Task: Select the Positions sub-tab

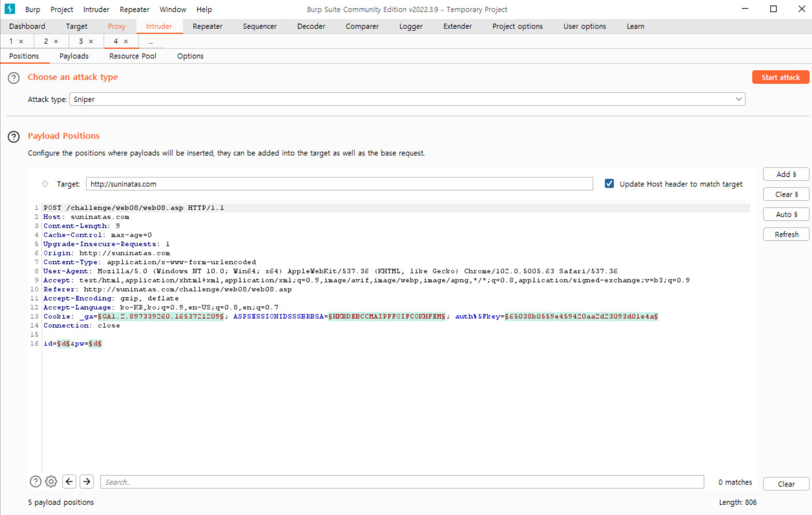Action: pyautogui.click(x=24, y=56)
